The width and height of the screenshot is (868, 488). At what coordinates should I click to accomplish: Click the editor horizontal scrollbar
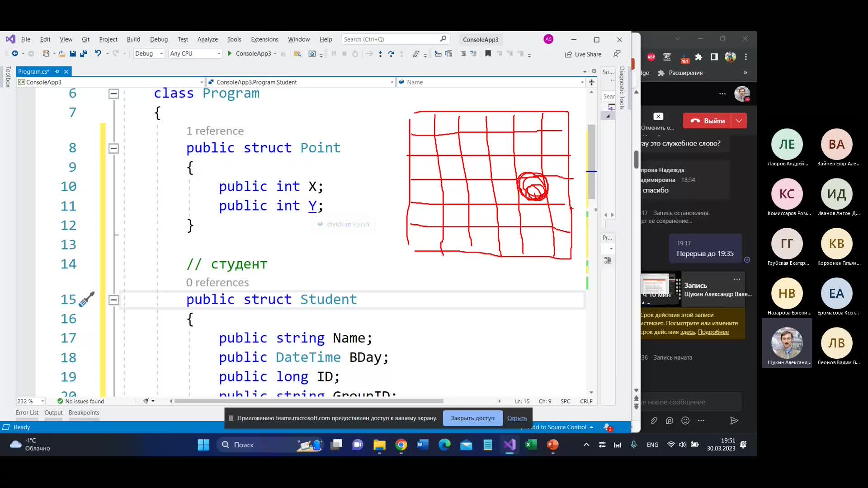click(308, 401)
